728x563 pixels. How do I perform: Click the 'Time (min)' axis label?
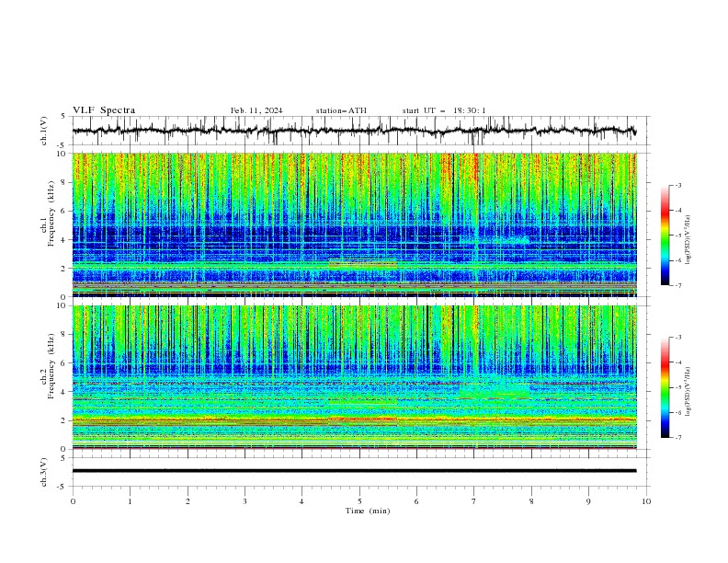(x=368, y=511)
